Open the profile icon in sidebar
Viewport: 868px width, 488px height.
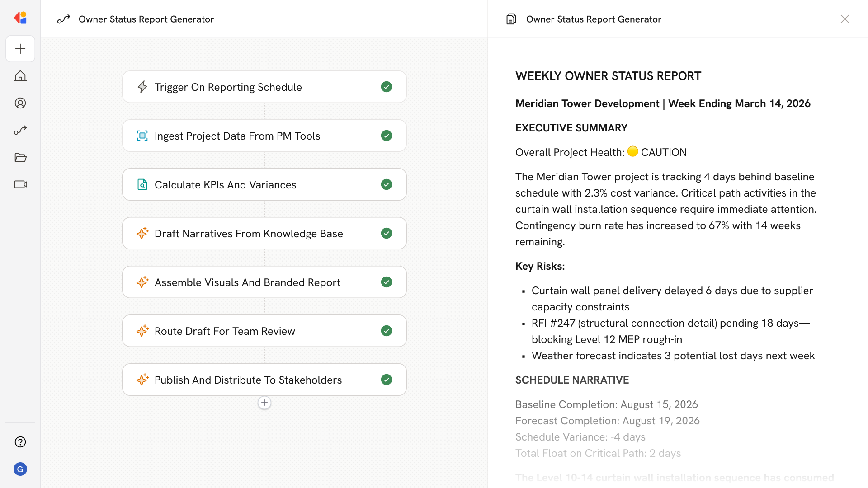[20, 103]
